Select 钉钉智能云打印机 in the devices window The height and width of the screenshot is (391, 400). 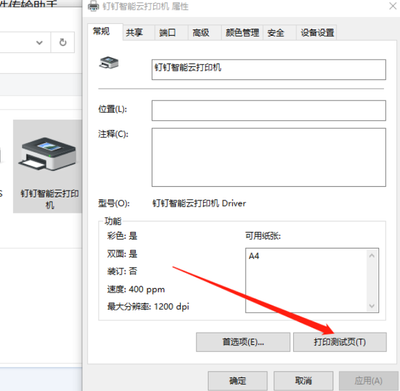[49, 167]
